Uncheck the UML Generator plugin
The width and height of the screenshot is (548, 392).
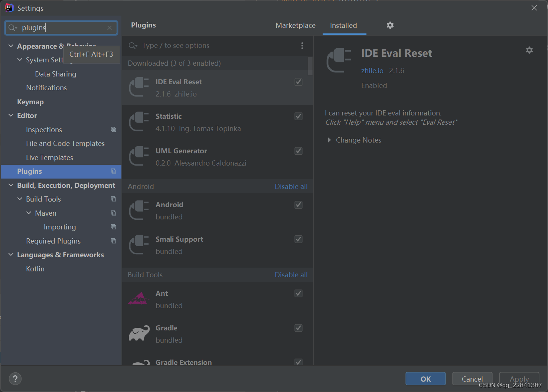[x=299, y=151]
